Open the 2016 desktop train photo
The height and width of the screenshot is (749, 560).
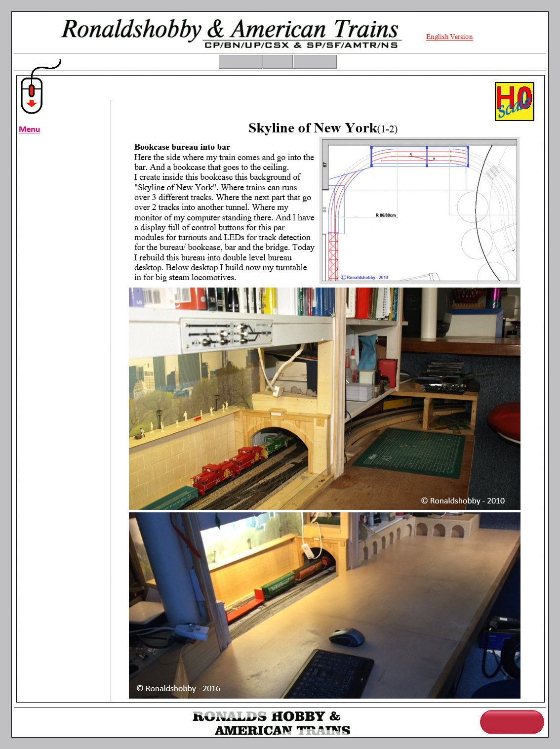point(324,605)
